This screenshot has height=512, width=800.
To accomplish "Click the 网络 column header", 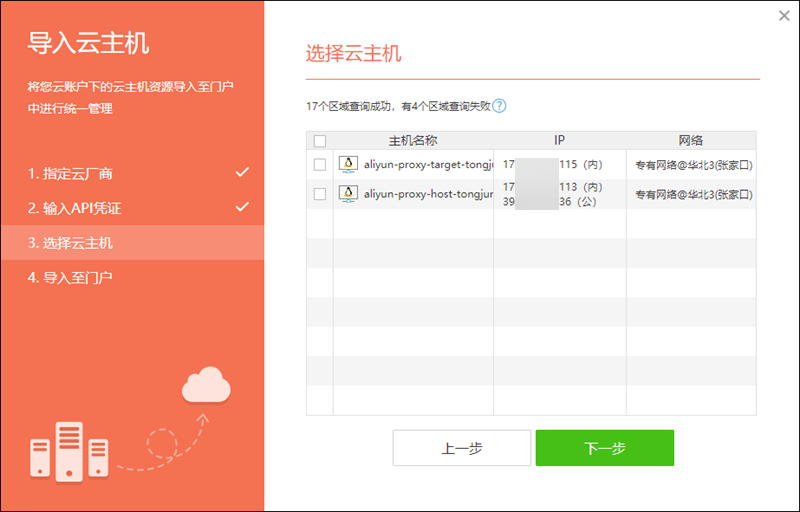I will point(690,141).
